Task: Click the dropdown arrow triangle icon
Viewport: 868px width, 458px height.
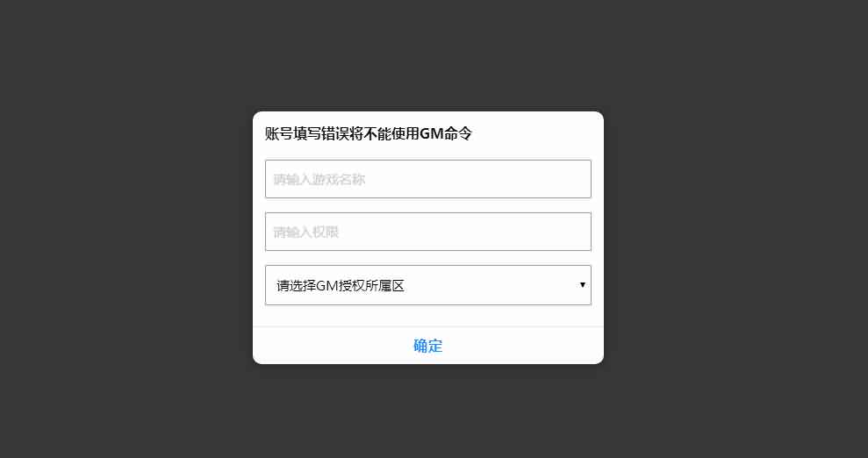Action: 583,284
